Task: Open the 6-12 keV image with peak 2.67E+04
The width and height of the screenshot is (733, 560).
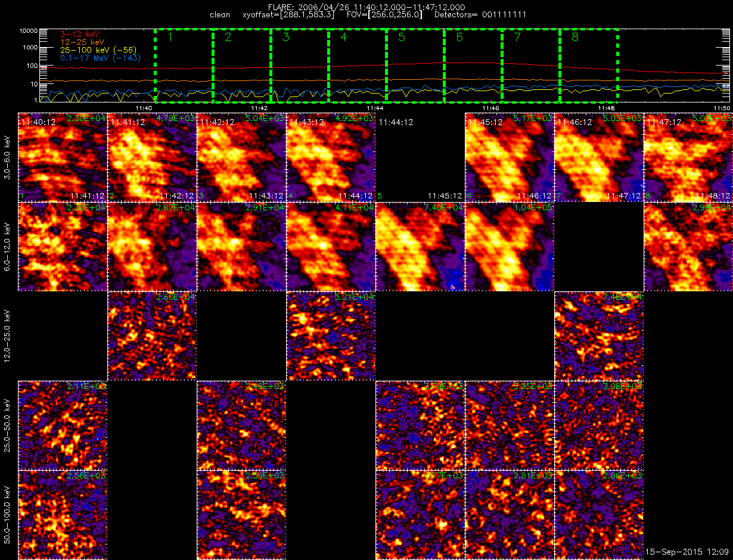Action: (x=153, y=247)
